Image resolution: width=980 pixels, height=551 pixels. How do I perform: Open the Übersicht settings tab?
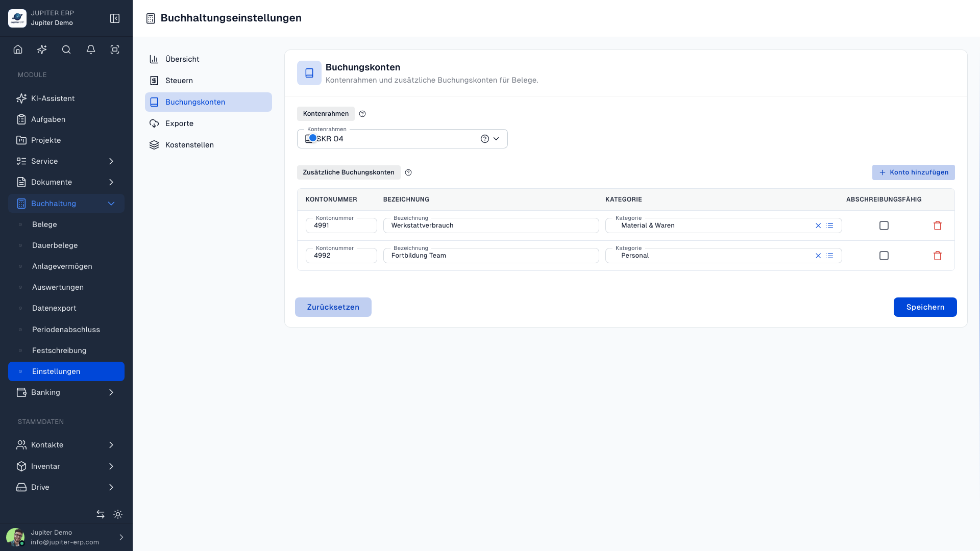(x=208, y=59)
